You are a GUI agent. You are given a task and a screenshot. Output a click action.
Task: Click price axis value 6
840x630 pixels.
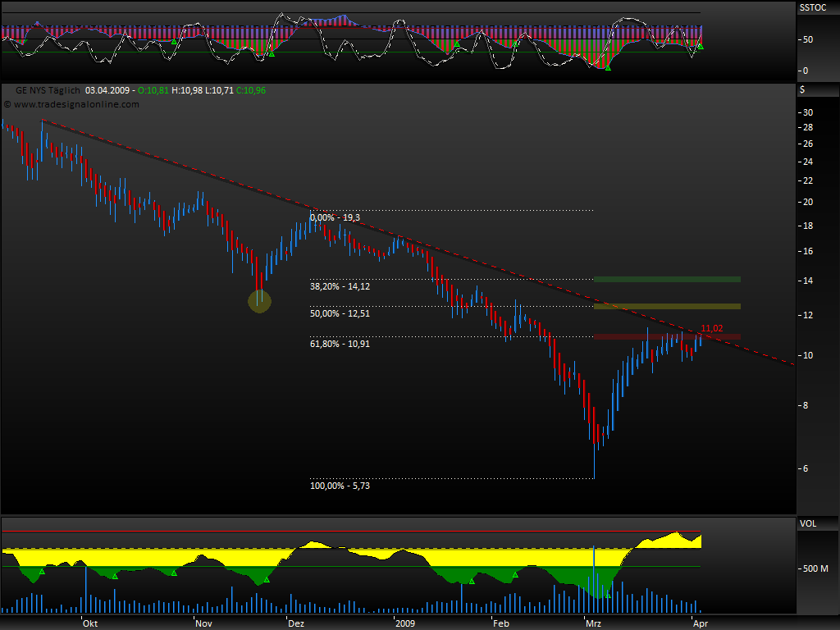pyautogui.click(x=806, y=468)
